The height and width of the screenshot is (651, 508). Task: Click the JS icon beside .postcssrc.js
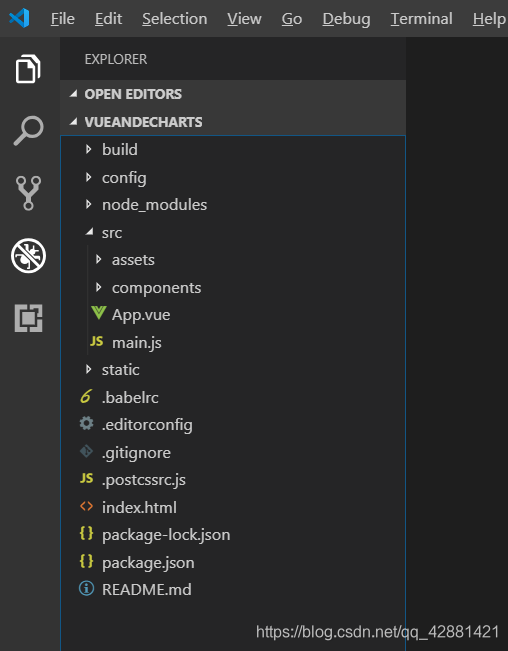click(x=86, y=478)
